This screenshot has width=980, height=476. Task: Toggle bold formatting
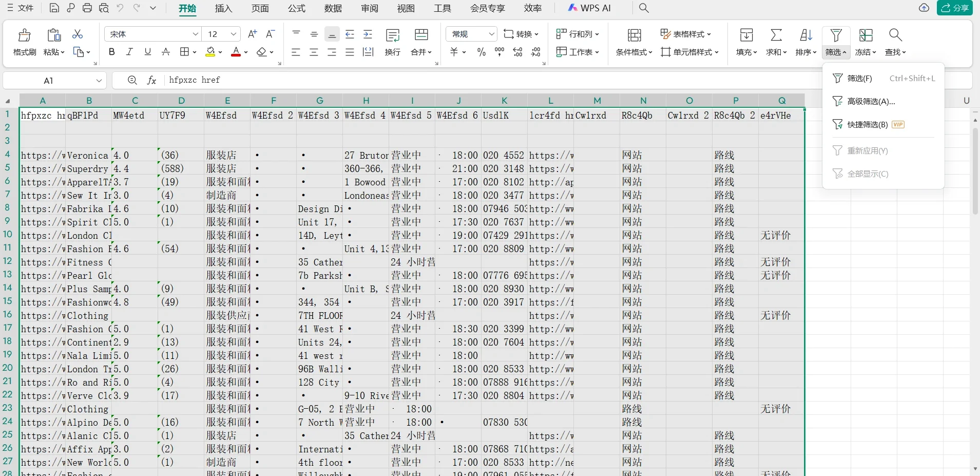tap(111, 51)
